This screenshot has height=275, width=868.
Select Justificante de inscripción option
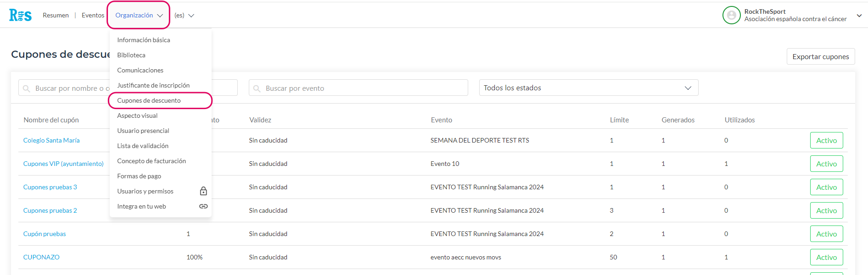[x=153, y=85]
